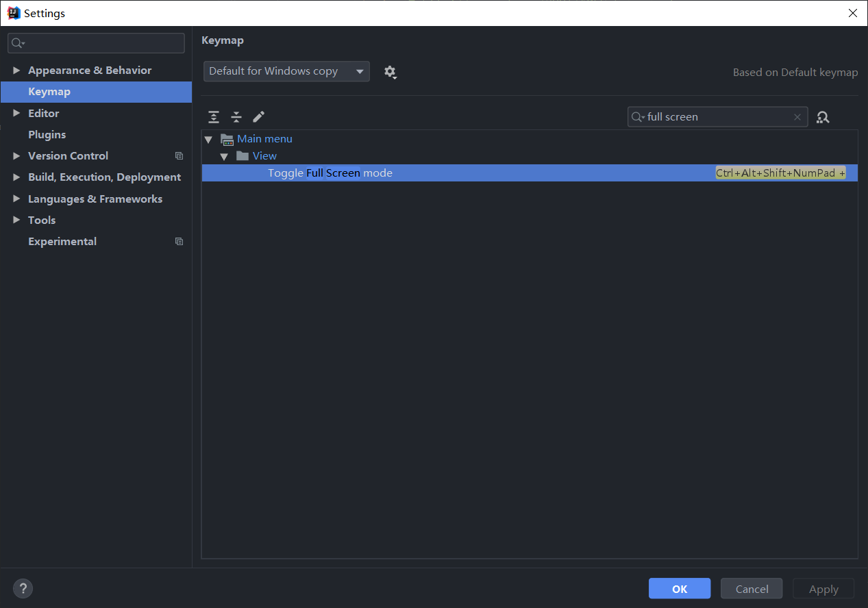Select the Tools category label
The width and height of the screenshot is (868, 608).
[42, 220]
